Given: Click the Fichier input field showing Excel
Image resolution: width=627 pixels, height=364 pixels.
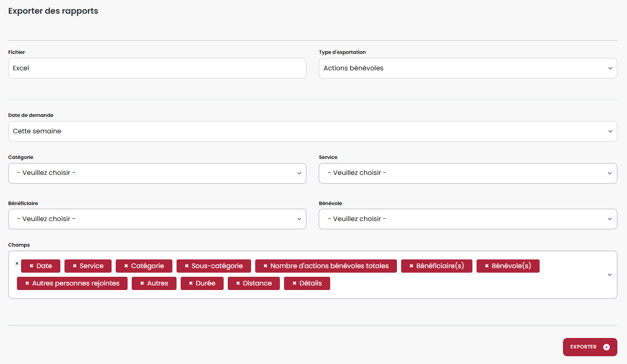Looking at the screenshot, I should (157, 68).
